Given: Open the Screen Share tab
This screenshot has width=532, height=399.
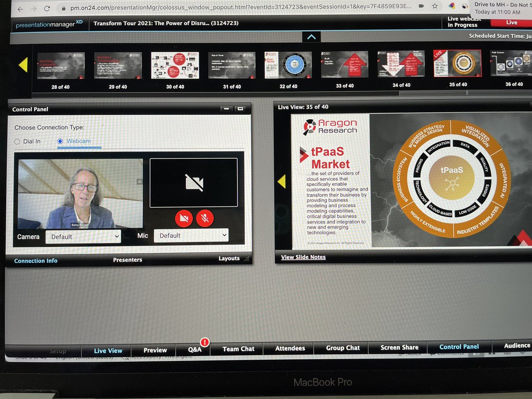Looking at the screenshot, I should (399, 348).
